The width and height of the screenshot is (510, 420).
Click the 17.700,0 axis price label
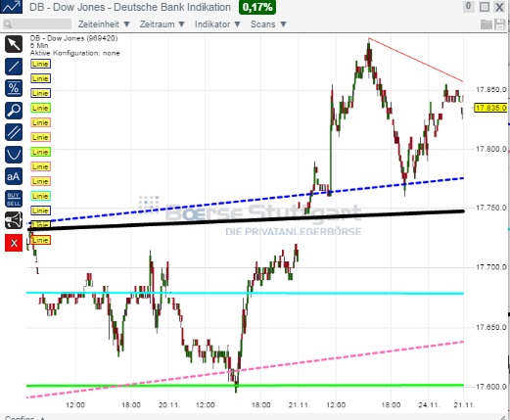click(491, 267)
